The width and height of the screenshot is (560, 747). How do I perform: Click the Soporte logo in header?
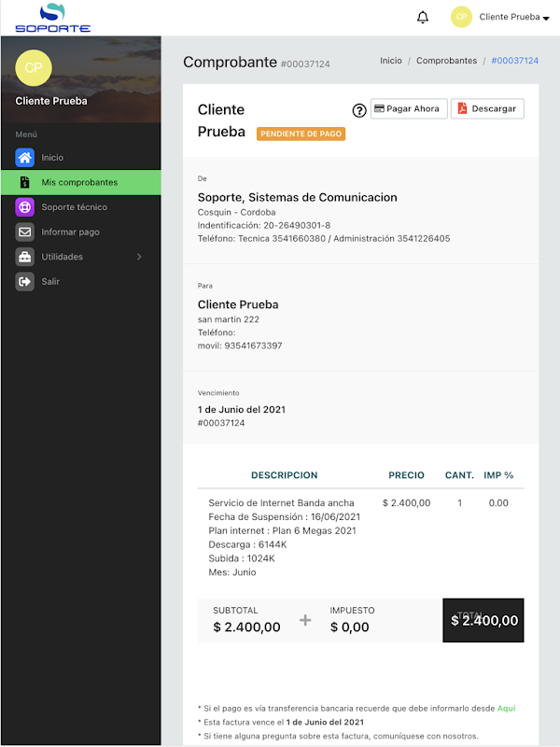point(52,17)
